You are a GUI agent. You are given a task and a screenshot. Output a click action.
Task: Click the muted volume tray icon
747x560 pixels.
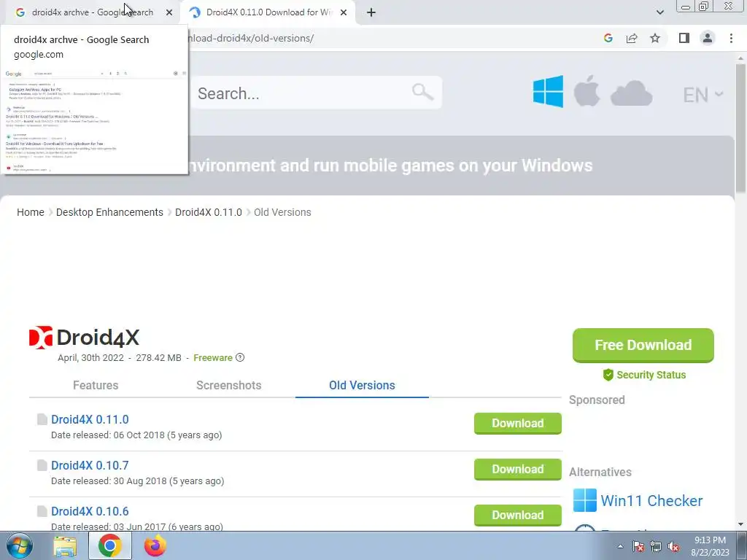673,547
